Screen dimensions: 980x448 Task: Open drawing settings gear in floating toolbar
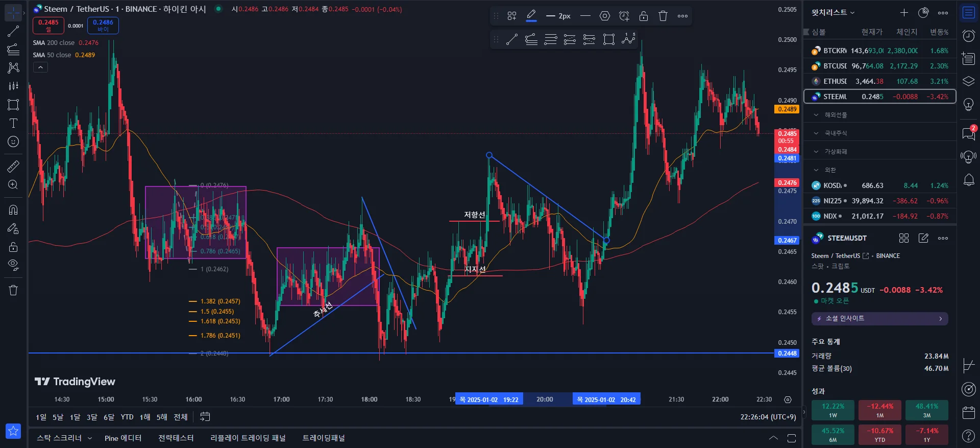point(605,16)
